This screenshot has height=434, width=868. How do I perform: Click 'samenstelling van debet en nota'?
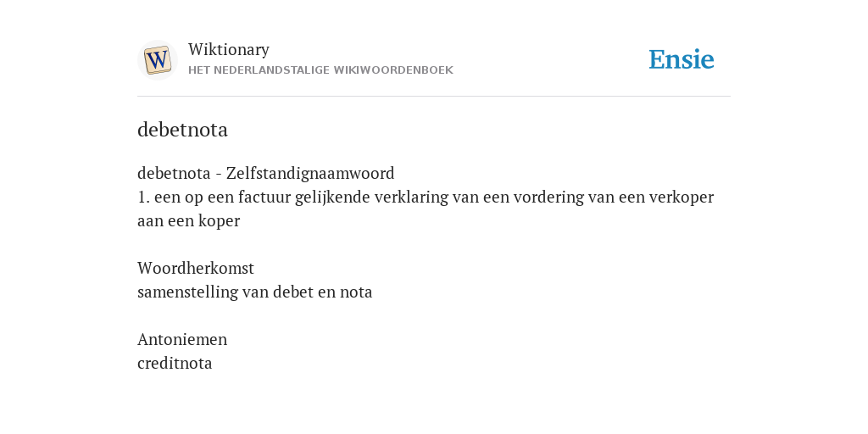[254, 292]
